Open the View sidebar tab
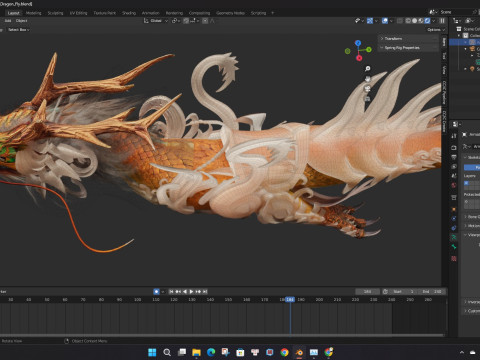 pyautogui.click(x=444, y=70)
